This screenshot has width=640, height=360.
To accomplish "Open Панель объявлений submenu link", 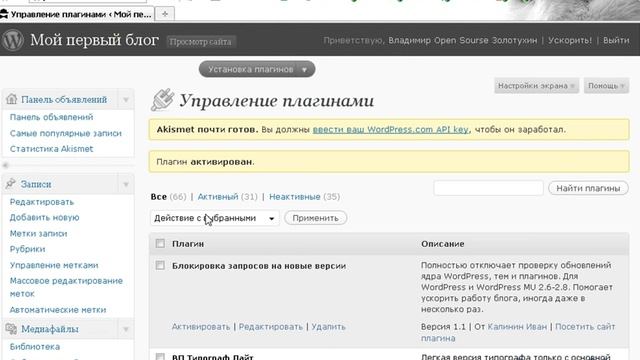I will tap(51, 117).
